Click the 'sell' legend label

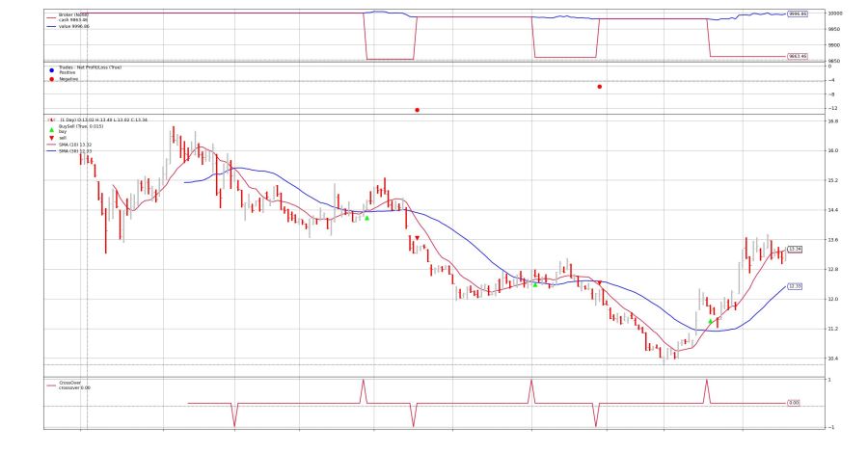click(63, 138)
